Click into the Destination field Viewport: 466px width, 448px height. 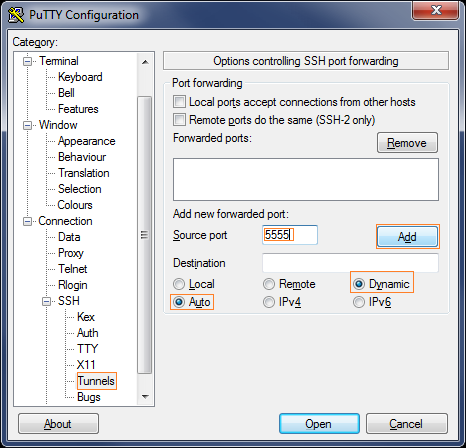coord(350,263)
